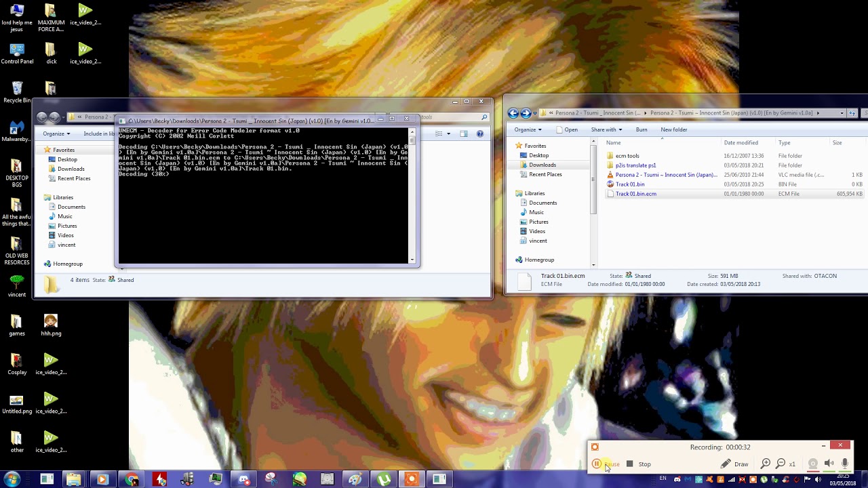Open Libraries in right Explorer sidebar
The width and height of the screenshot is (868, 488).
[534, 193]
